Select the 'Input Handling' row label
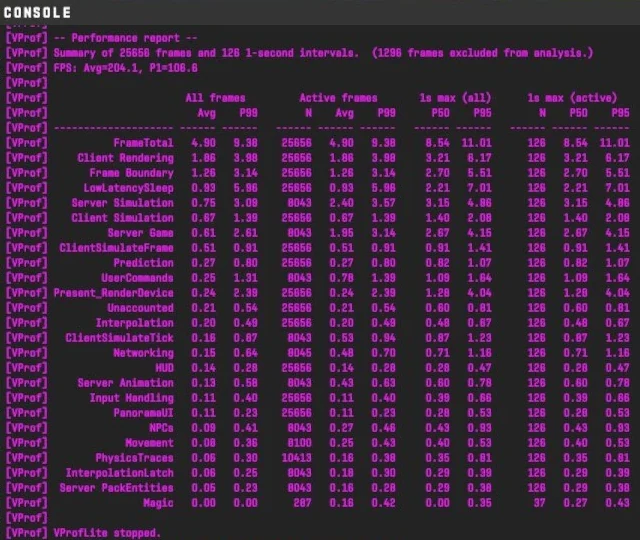Screen dimensions: 640x540 click(131, 398)
